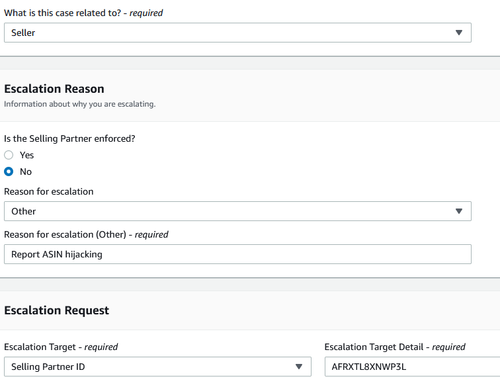Open Escalation Target dropdown showing Selling Partner ID
The image size is (500, 378).
pos(158,367)
